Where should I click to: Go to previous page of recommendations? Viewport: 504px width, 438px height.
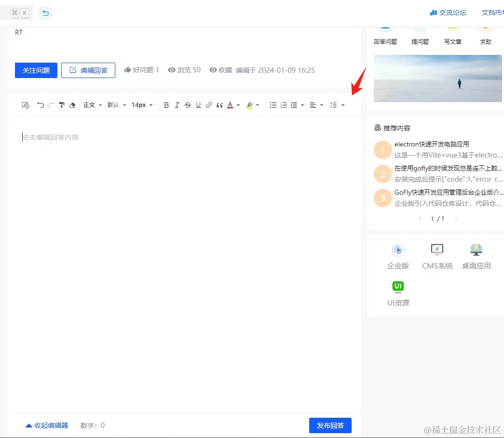[x=420, y=219]
